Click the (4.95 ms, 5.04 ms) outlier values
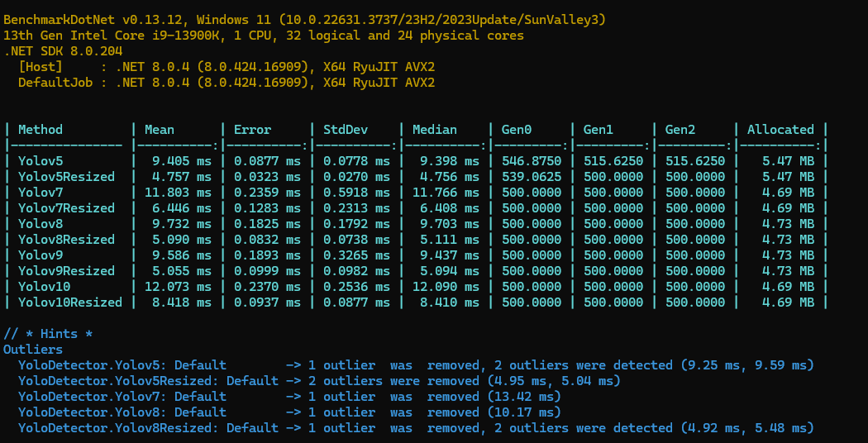 point(554,381)
